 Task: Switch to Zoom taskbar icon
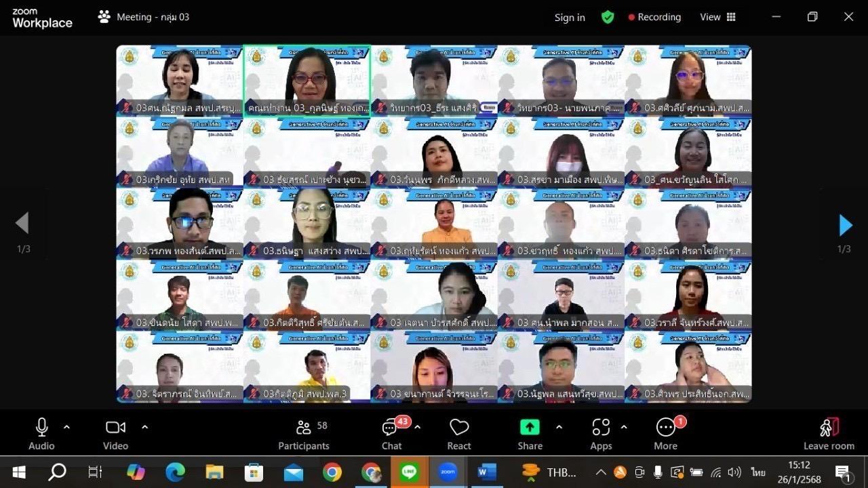tap(448, 472)
